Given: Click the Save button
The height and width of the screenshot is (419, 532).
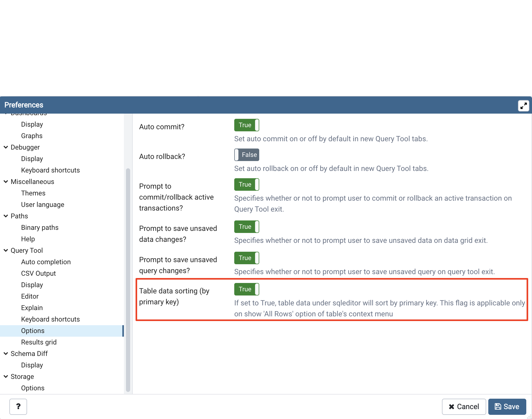Looking at the screenshot, I should click(x=507, y=406).
